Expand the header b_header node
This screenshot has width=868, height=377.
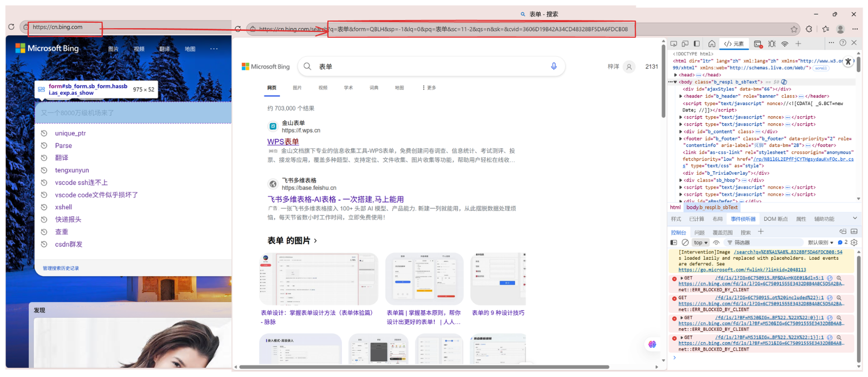(x=681, y=96)
